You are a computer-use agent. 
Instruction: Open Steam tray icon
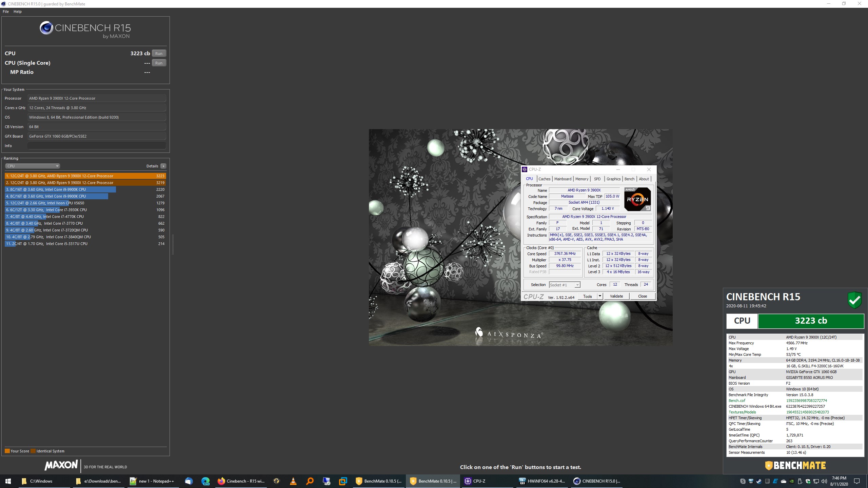click(x=759, y=481)
